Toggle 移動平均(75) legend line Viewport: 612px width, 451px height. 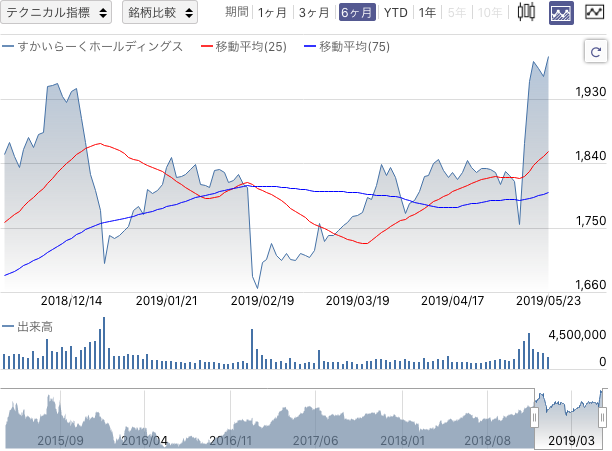tap(347, 47)
